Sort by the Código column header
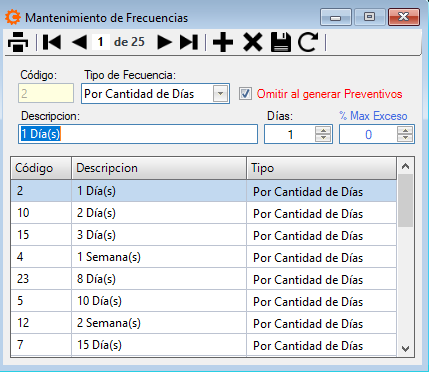This screenshot has height=372, width=429. click(x=41, y=168)
